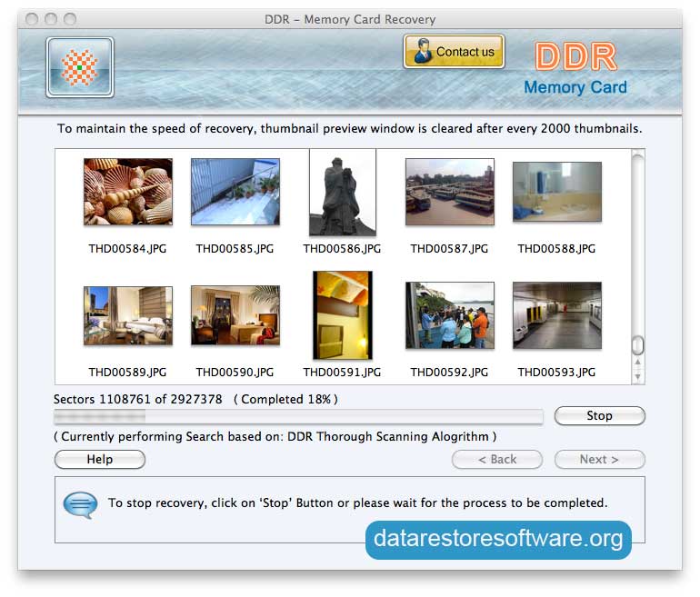Zoom the window with the third title button
Screen dimensions: 700x597
coord(70,19)
